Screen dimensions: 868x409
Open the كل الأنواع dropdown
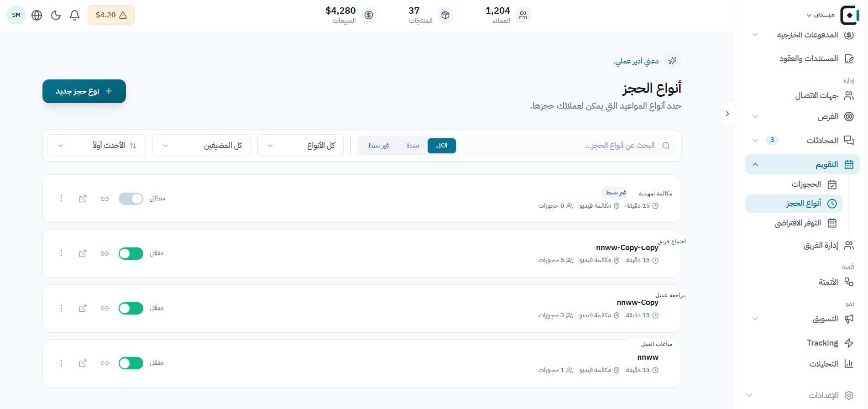[x=300, y=146]
